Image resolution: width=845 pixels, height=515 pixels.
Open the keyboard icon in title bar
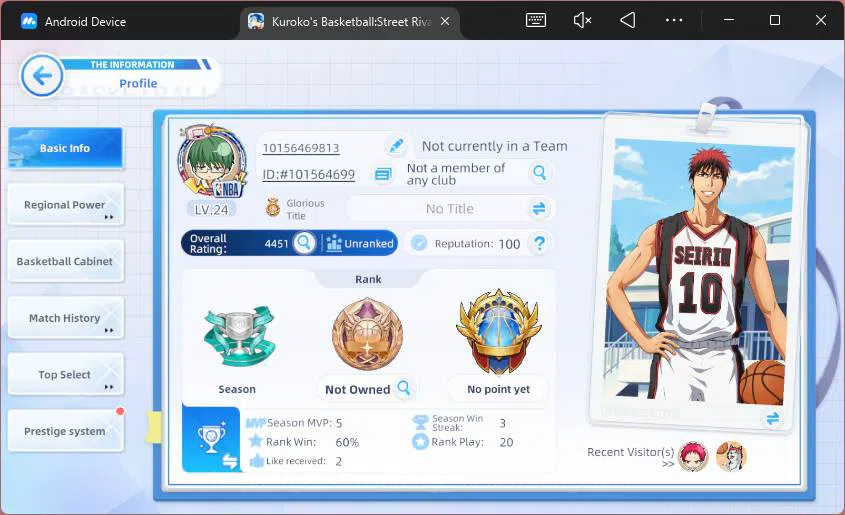coord(536,20)
